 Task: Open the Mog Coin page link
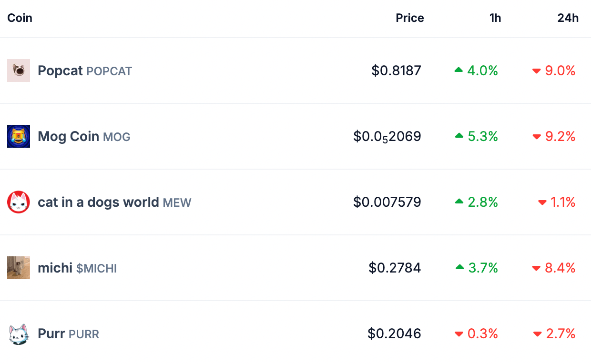(69, 137)
